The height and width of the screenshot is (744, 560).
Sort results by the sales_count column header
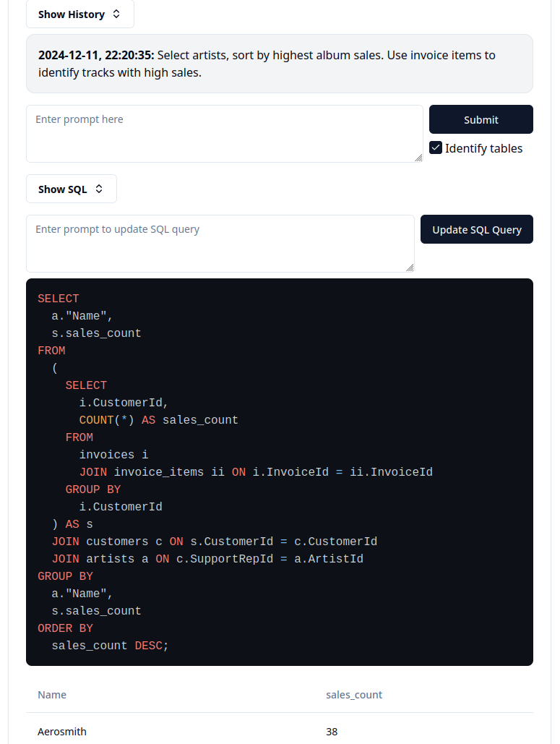(354, 695)
